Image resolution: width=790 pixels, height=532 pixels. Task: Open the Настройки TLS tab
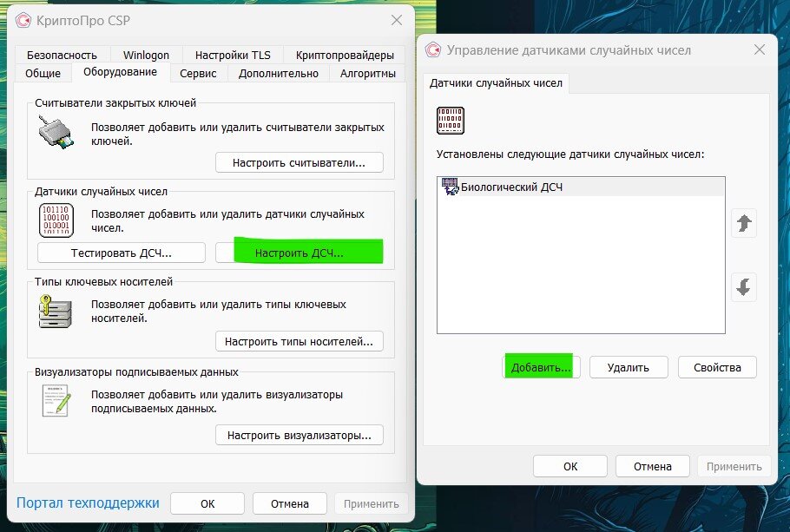coord(233,55)
